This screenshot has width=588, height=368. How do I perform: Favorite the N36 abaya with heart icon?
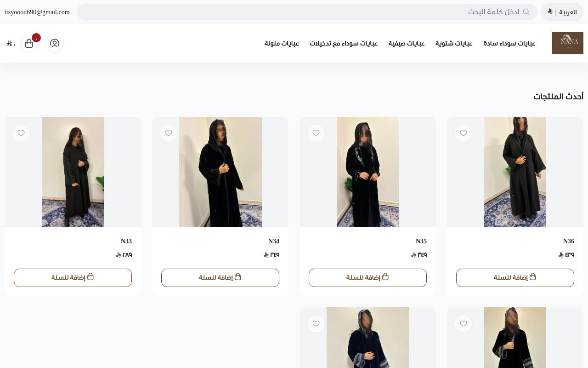point(464,133)
